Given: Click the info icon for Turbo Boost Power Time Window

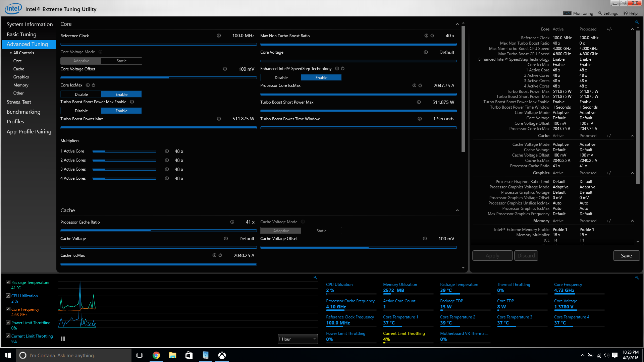Looking at the screenshot, I should (x=420, y=119).
